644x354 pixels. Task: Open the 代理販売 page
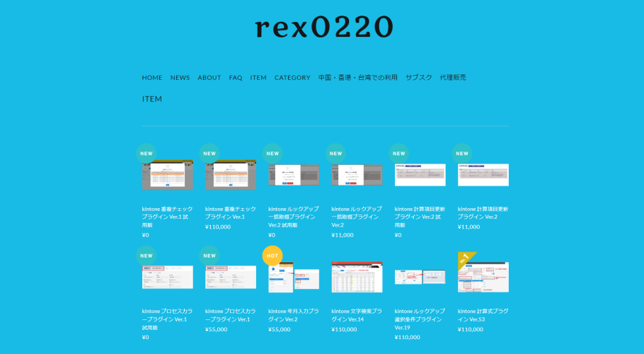point(453,78)
